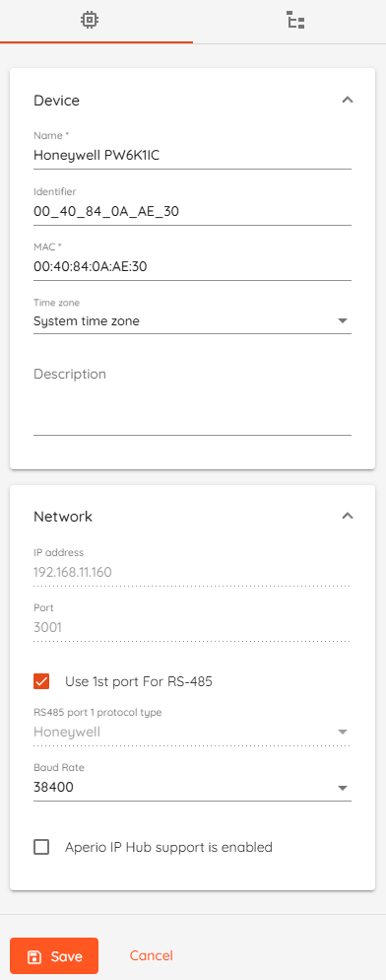
Task: Uncheck Use 1st port For RS-485
Action: [x=41, y=681]
